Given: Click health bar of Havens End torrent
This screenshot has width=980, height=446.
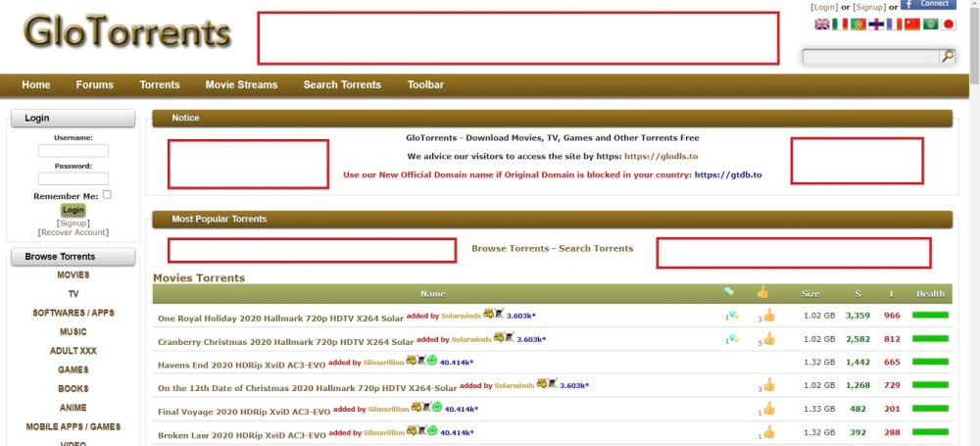Looking at the screenshot, I should [930, 363].
